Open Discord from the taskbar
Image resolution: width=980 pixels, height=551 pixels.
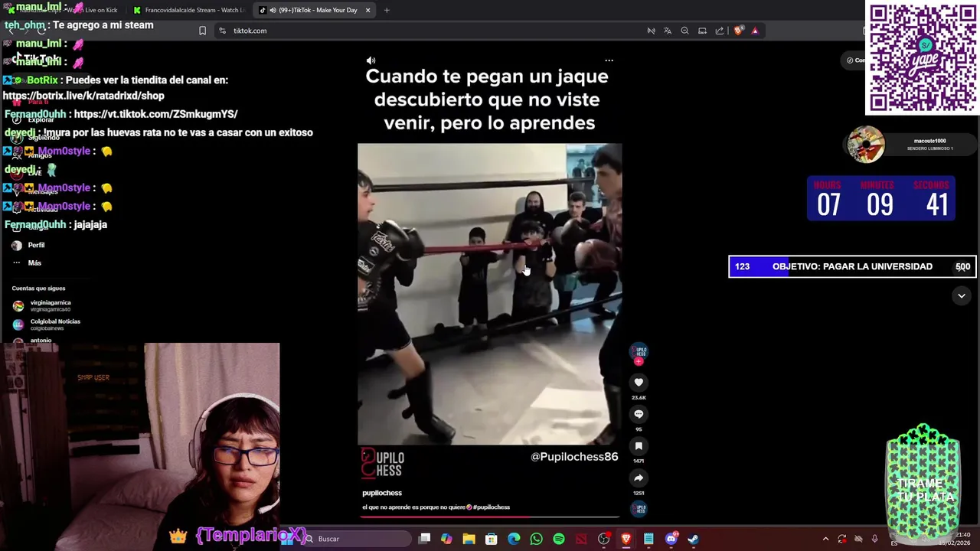671,539
